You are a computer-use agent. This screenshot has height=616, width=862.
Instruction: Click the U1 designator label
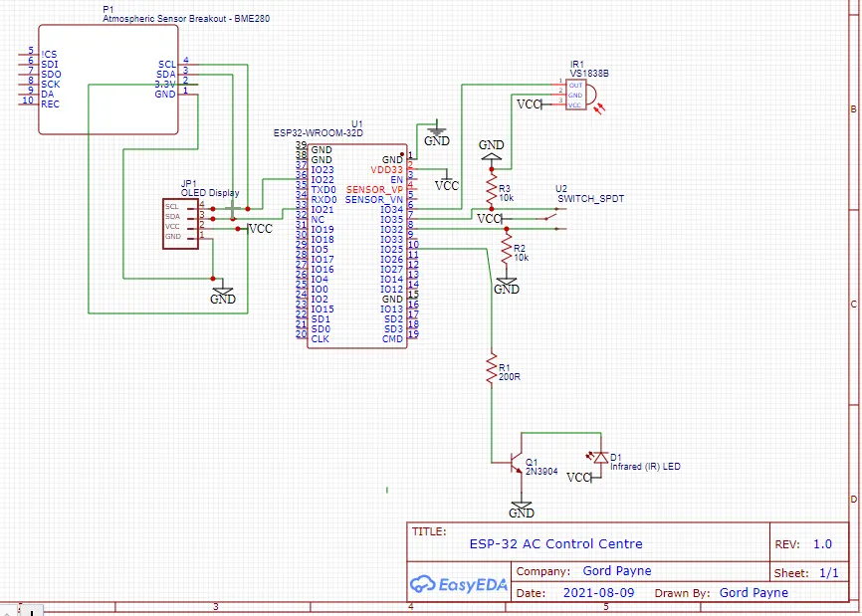click(x=357, y=124)
